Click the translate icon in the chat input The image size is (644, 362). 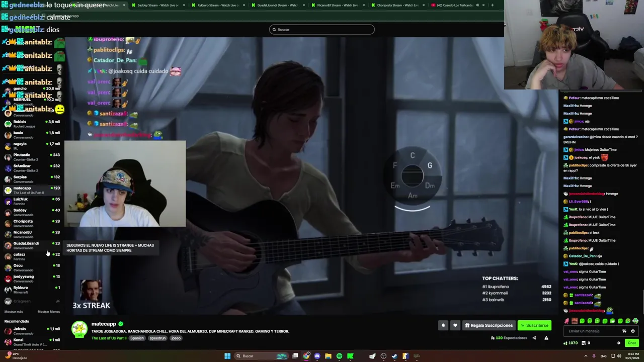(x=624, y=331)
